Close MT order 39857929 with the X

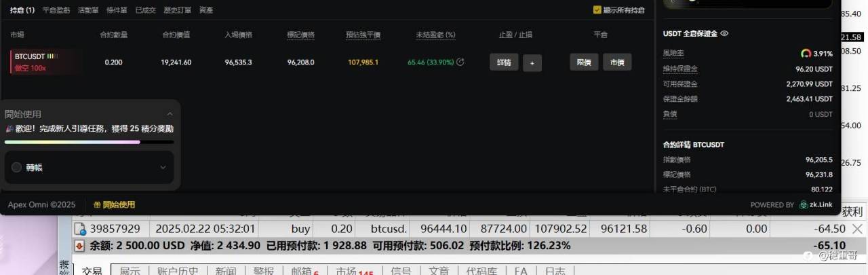click(857, 229)
